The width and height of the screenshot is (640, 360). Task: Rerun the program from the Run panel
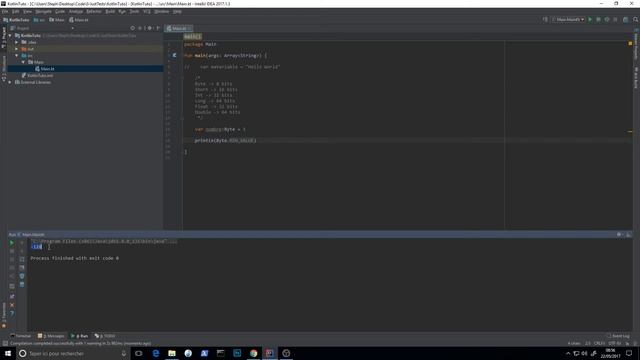(x=12, y=243)
